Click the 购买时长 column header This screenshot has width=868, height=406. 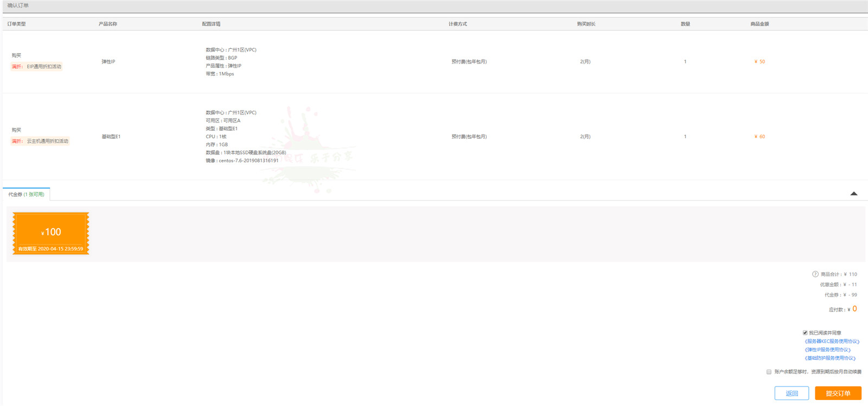(x=586, y=24)
